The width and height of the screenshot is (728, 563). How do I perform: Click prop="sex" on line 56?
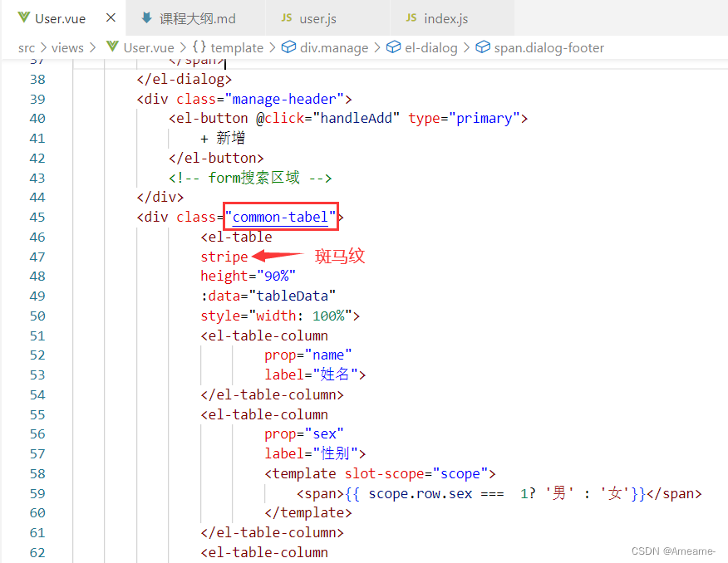[304, 434]
